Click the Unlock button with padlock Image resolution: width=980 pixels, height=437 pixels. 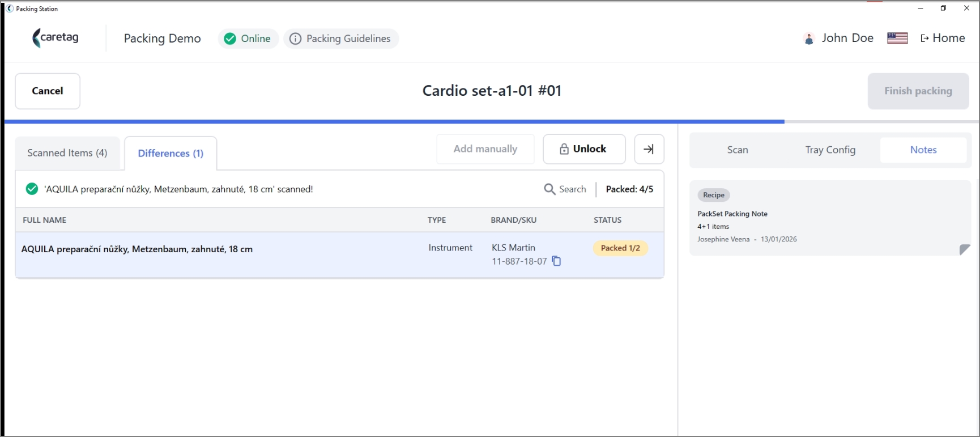click(x=584, y=149)
